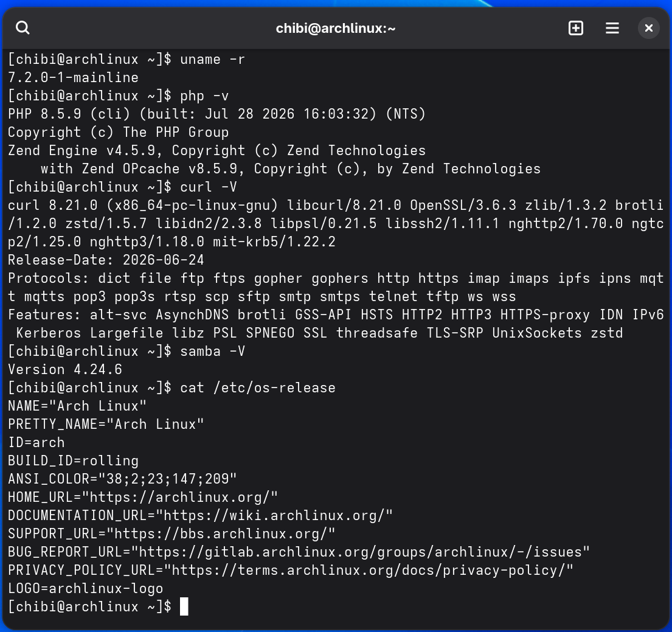This screenshot has width=672, height=632.
Task: Click the Zend Engine v4.5.9 line
Action: [x=216, y=150]
